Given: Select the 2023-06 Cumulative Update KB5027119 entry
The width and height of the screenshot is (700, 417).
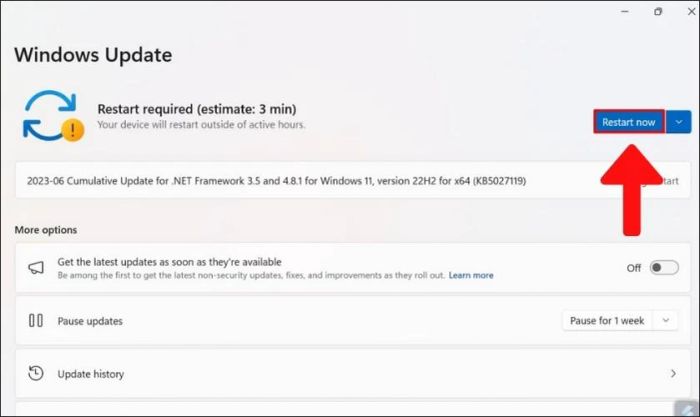Looking at the screenshot, I should pyautogui.click(x=353, y=181).
